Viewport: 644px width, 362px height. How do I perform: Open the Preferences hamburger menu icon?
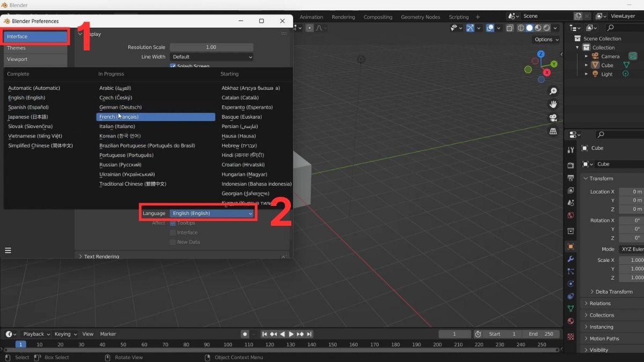(x=8, y=250)
